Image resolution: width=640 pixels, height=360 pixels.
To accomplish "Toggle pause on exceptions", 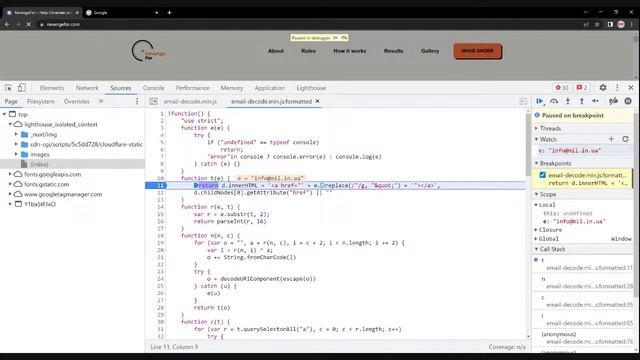I will [x=628, y=101].
